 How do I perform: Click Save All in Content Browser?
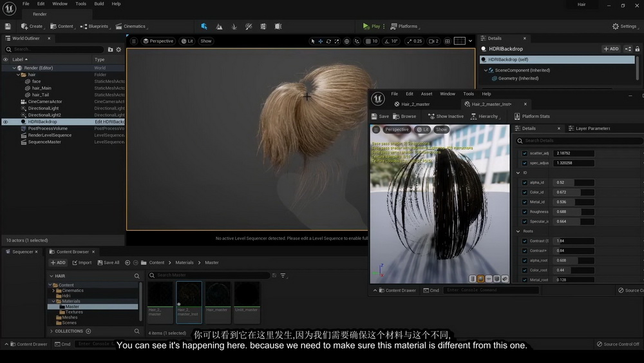pos(108,262)
